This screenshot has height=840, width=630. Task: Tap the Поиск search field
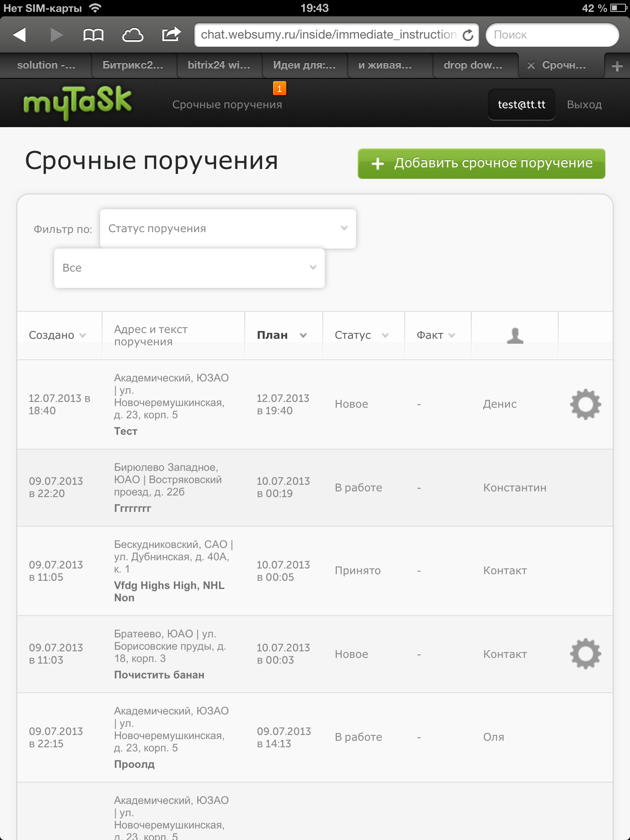(552, 35)
